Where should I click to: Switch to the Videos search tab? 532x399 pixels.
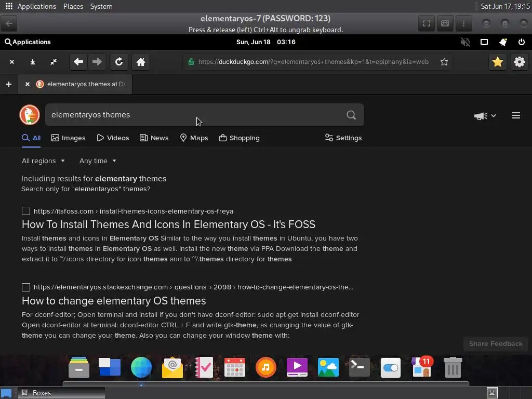[113, 138]
